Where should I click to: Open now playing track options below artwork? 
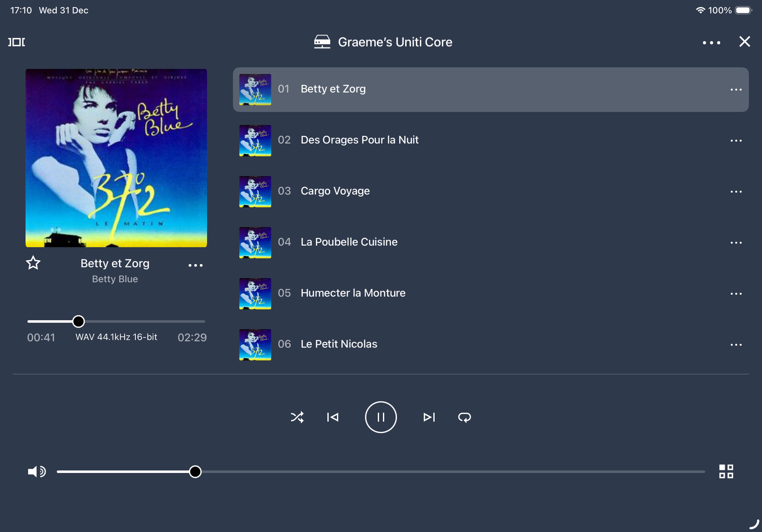[x=195, y=265]
